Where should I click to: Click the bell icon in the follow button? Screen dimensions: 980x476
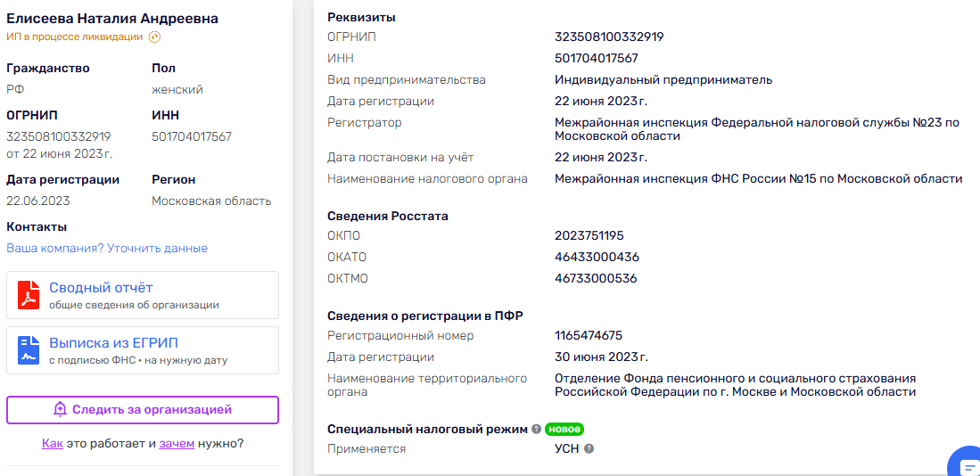pos(61,410)
